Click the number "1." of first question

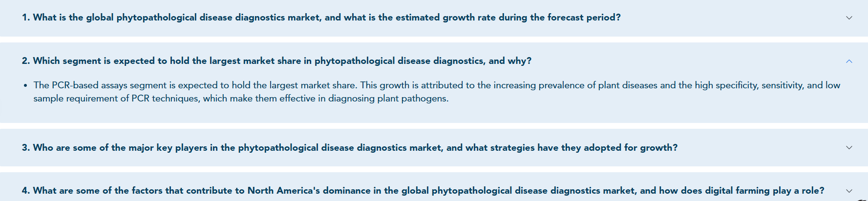coord(26,18)
